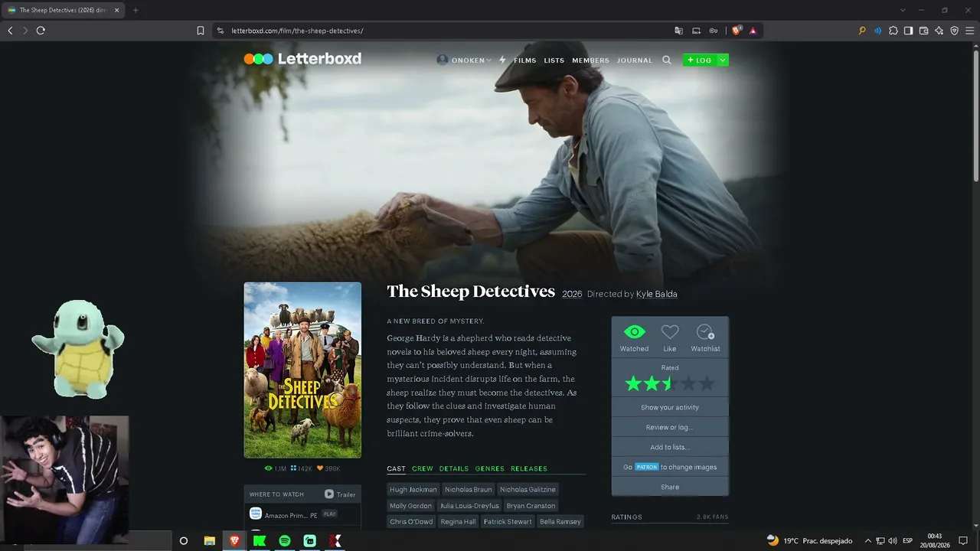Open File Explorer from the taskbar
980x551 pixels.
click(209, 541)
